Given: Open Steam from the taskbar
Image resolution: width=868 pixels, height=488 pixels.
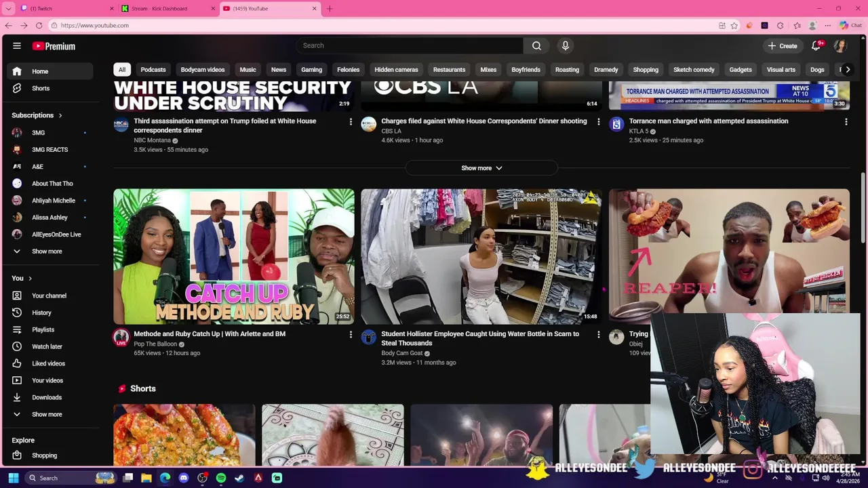Looking at the screenshot, I should tap(239, 478).
